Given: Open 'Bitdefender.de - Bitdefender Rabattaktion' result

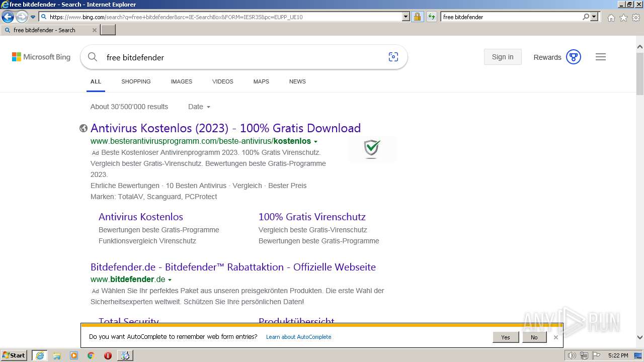Looking at the screenshot, I should [x=233, y=267].
